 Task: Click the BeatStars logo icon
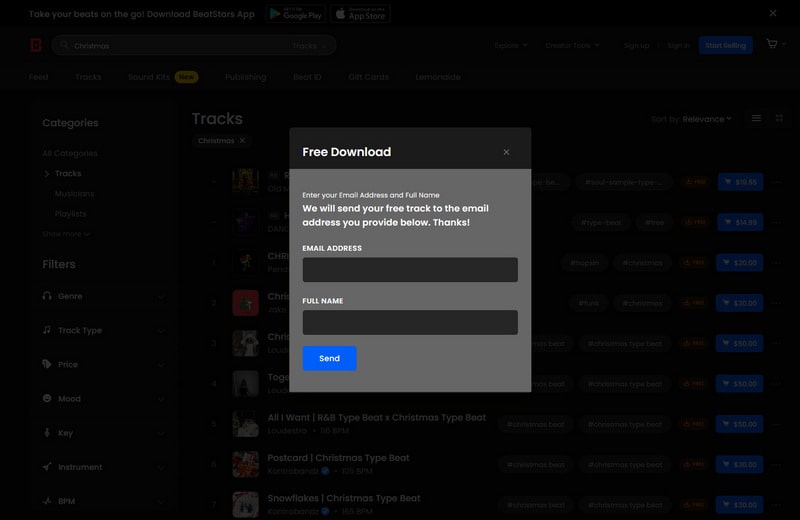pos(36,45)
